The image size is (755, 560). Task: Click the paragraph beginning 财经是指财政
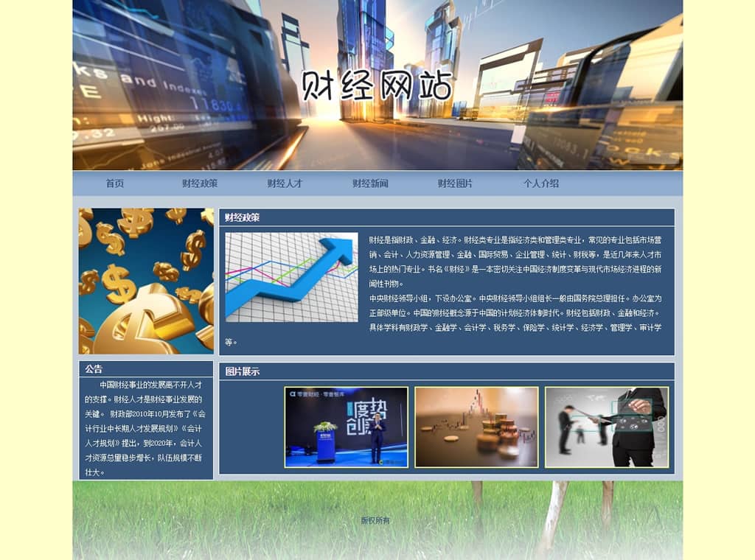(515, 261)
